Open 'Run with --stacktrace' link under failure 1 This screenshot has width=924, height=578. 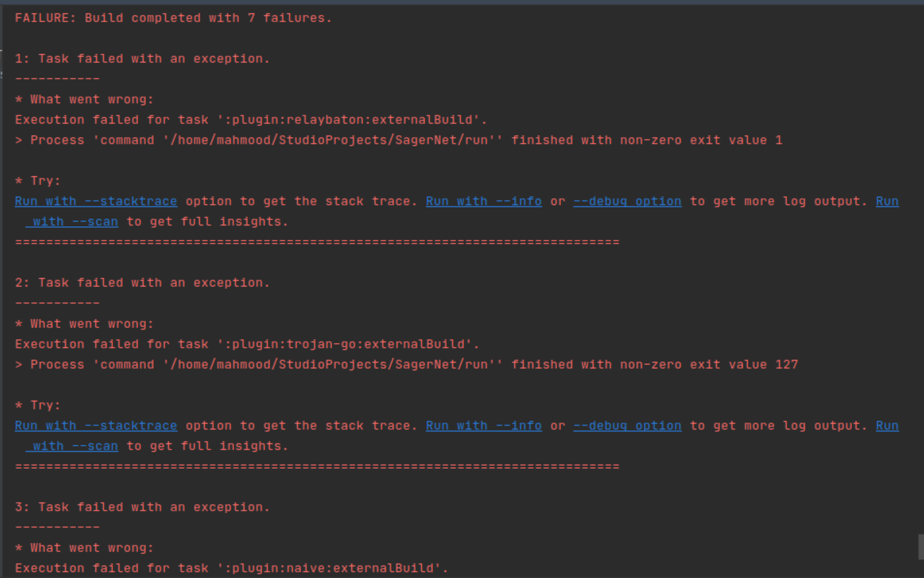coord(96,201)
